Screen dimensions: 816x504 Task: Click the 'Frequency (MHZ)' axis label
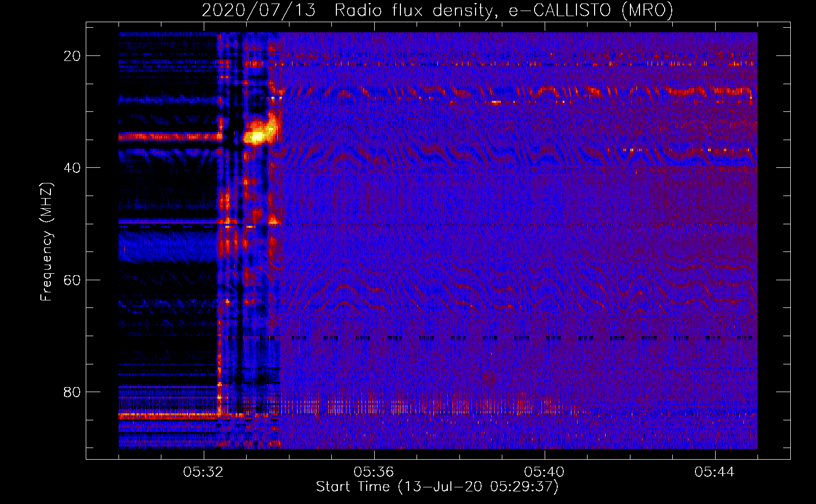[x=46, y=241]
